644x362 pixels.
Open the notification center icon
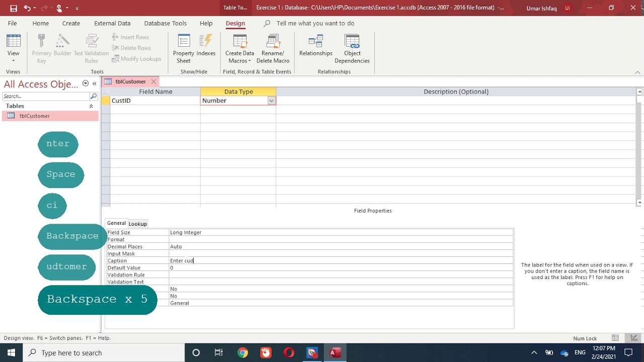628,352
